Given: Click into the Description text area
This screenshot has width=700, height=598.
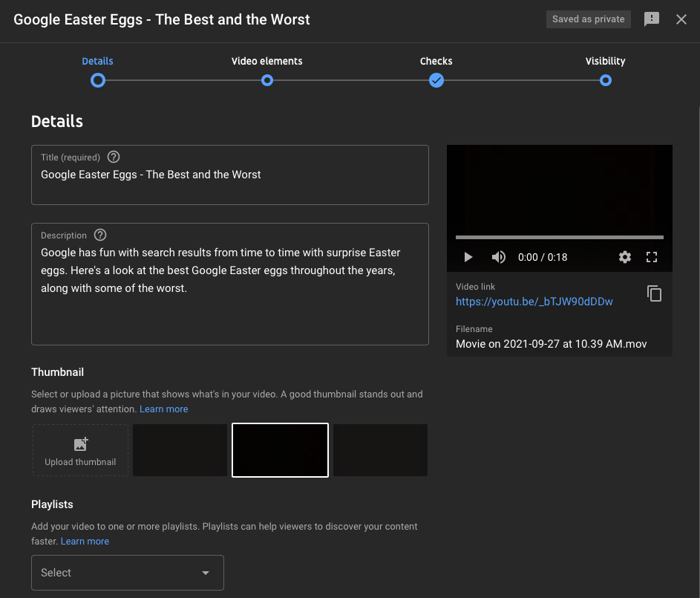Looking at the screenshot, I should (230, 284).
